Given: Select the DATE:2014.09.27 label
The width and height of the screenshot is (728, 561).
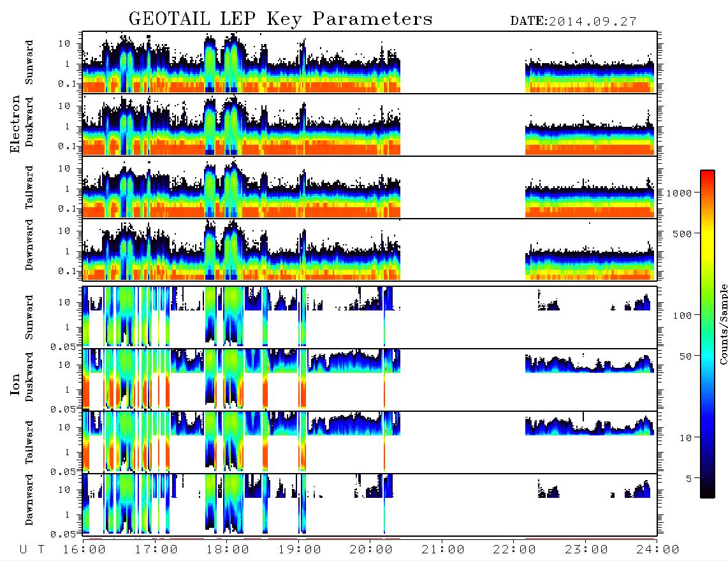Looking at the screenshot, I should click(x=573, y=22).
